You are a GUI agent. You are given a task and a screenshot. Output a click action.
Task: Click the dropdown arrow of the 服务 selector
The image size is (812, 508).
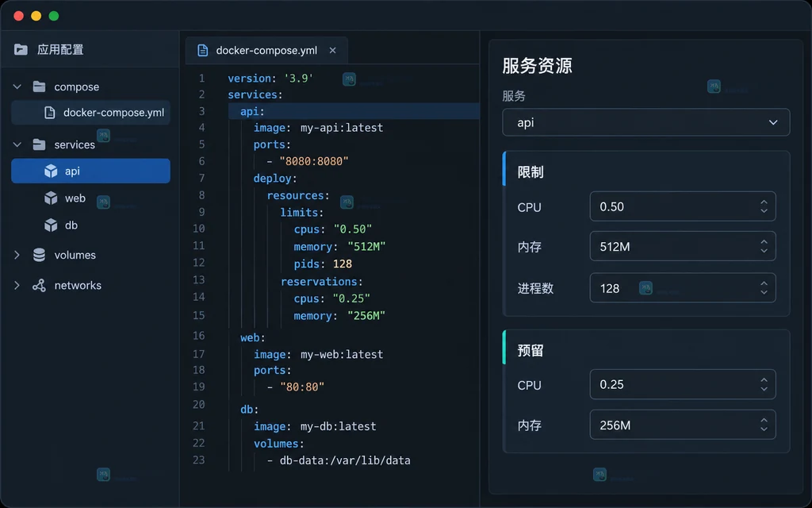click(x=773, y=123)
